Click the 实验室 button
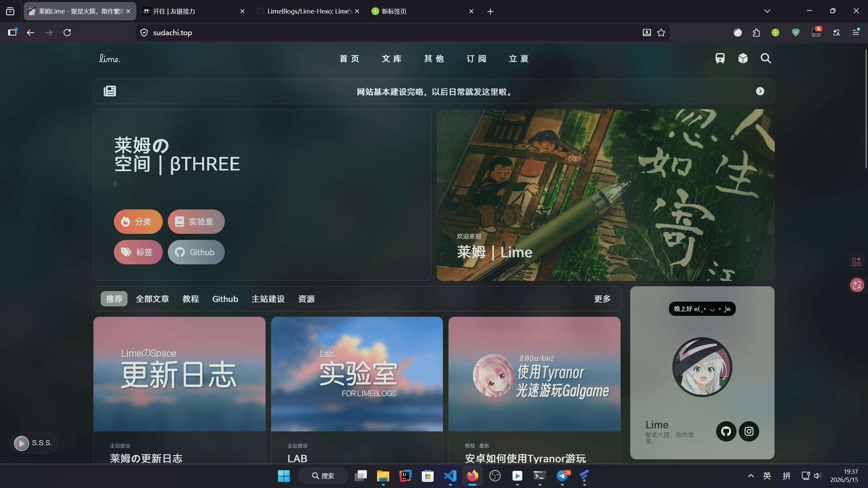868x488 pixels. coord(196,222)
